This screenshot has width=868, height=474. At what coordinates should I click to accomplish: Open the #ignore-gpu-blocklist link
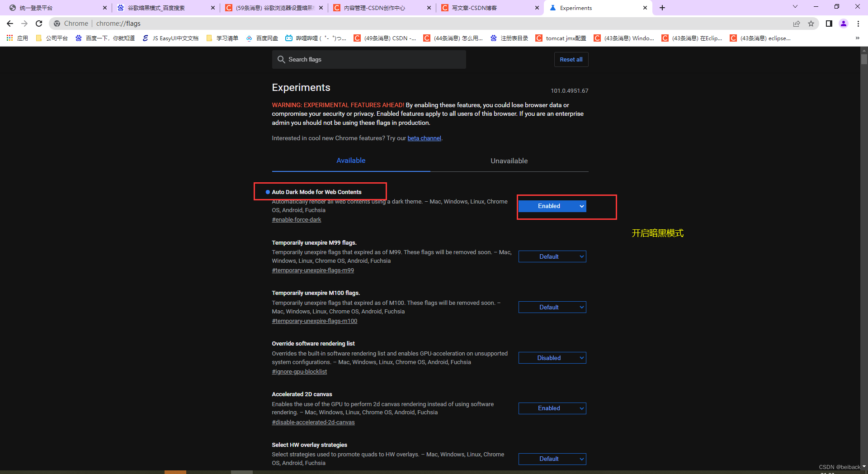click(299, 372)
